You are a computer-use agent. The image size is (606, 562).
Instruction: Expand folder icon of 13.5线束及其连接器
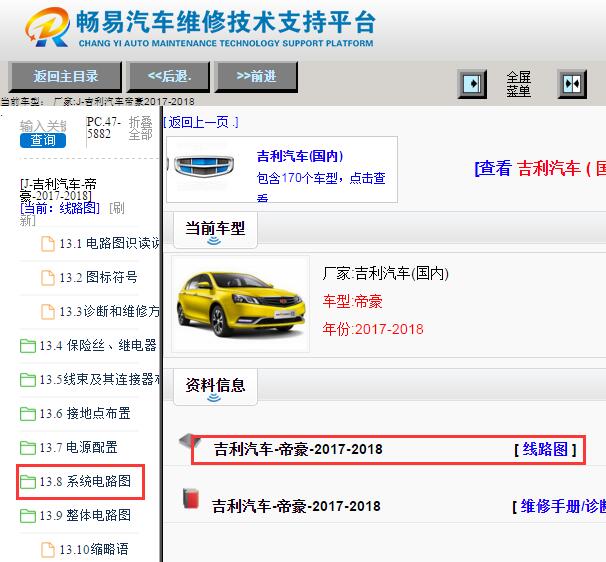pos(28,380)
